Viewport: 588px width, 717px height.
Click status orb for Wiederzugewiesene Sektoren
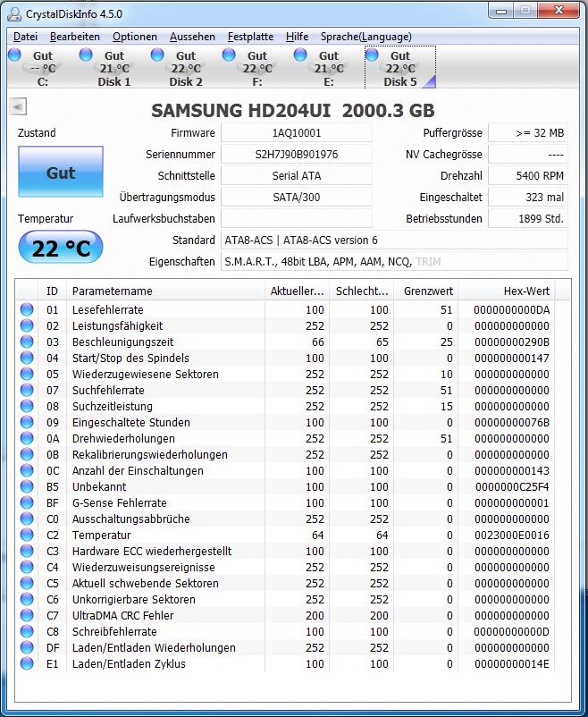pos(27,374)
